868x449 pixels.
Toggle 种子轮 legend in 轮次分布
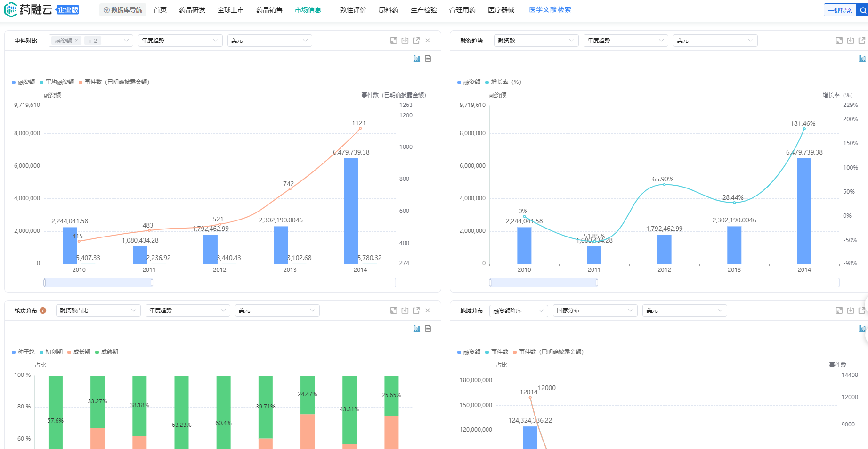pos(24,352)
